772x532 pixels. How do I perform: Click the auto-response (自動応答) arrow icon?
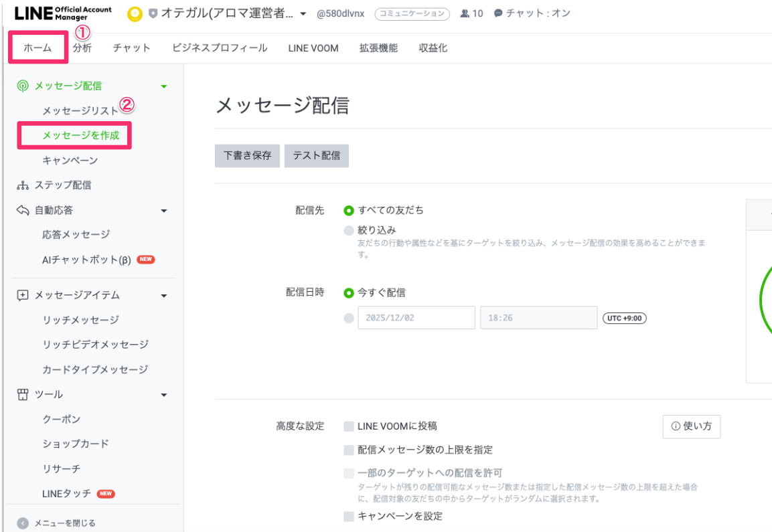(23, 210)
